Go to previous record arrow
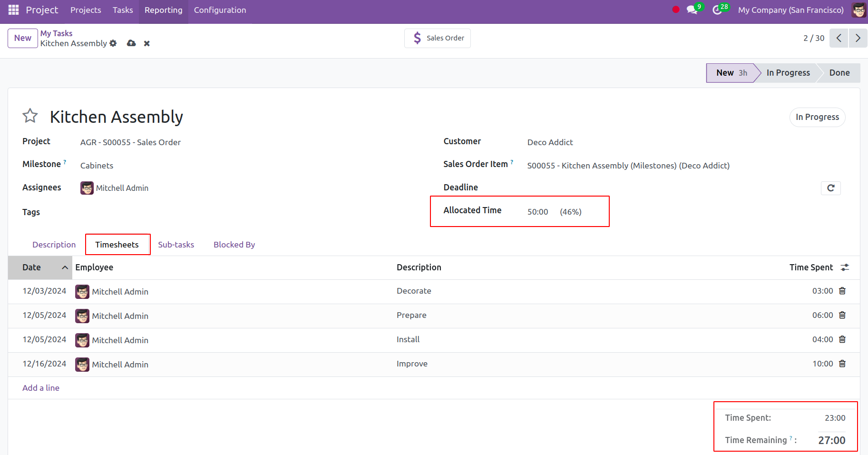 coord(839,38)
